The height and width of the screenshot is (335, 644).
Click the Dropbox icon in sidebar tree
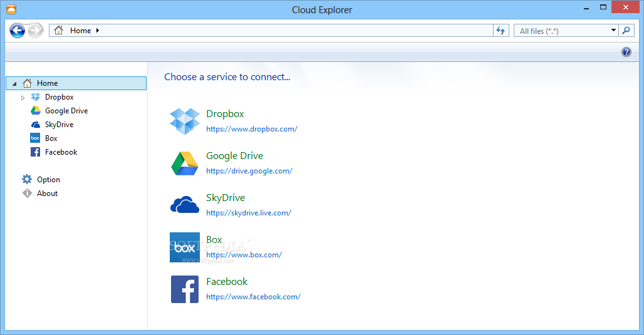[x=36, y=97]
